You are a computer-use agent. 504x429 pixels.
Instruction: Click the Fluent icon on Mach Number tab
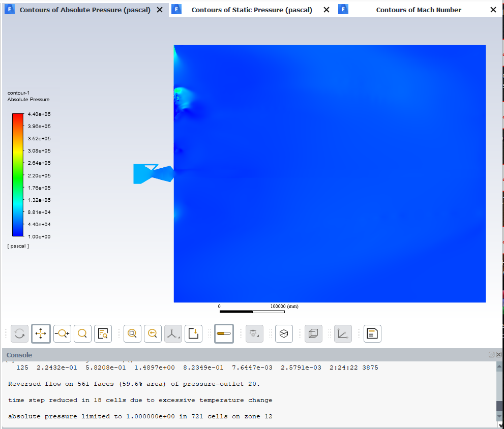(343, 9)
